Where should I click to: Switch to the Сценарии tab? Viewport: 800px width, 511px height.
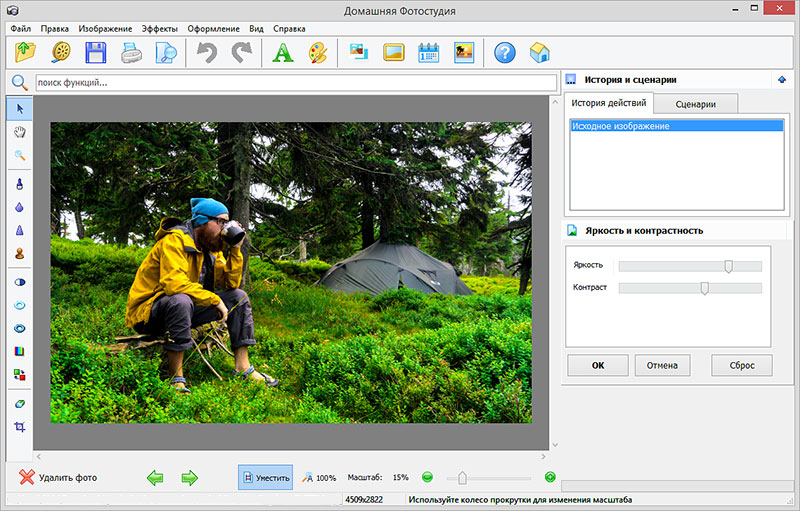(695, 104)
